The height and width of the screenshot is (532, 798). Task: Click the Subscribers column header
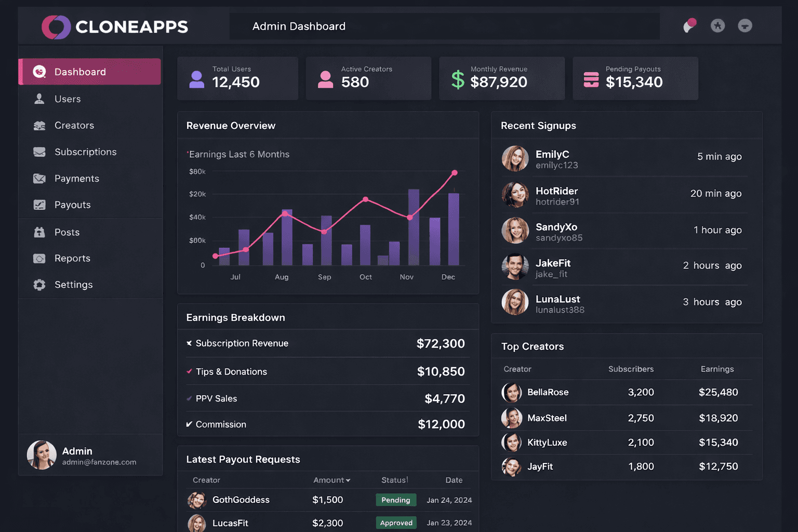pyautogui.click(x=631, y=369)
